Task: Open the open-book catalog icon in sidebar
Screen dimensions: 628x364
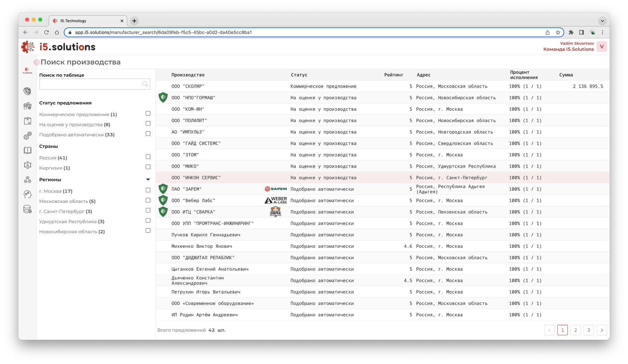Action: (x=27, y=150)
